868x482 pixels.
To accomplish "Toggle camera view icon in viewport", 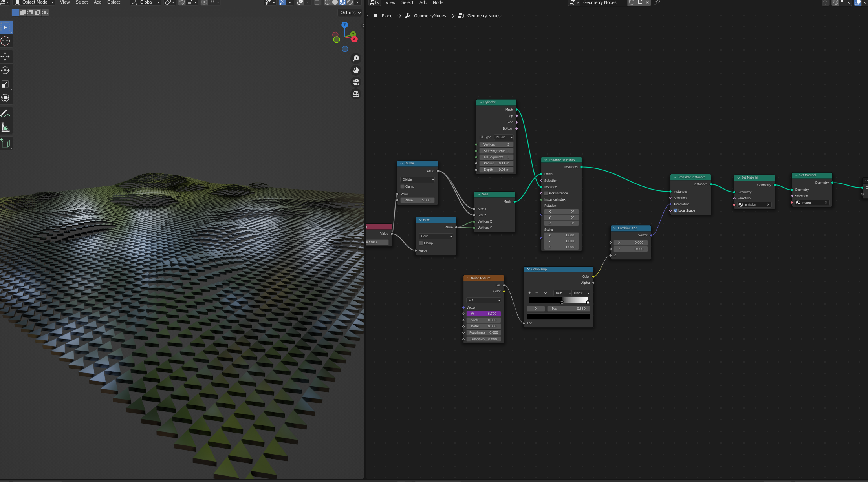I will [356, 82].
